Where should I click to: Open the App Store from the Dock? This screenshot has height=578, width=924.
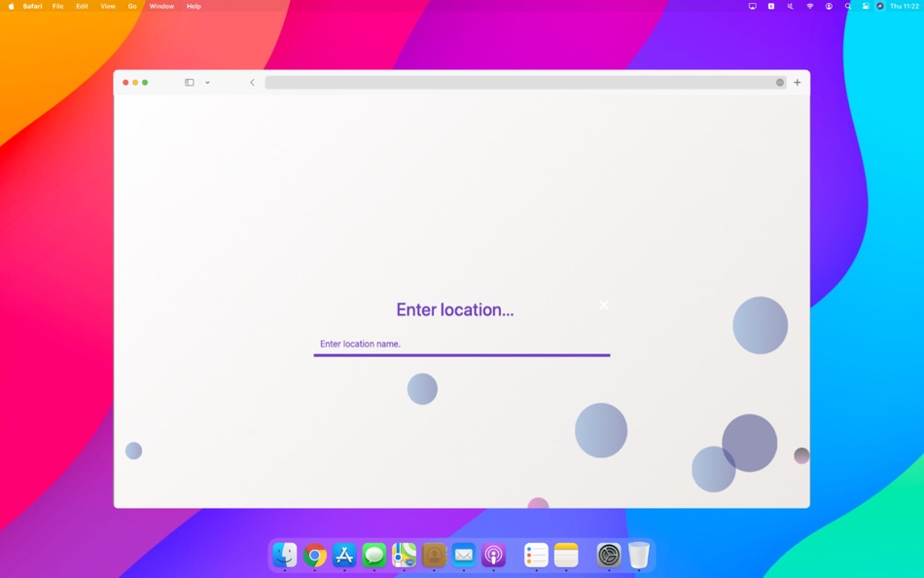[x=344, y=556]
